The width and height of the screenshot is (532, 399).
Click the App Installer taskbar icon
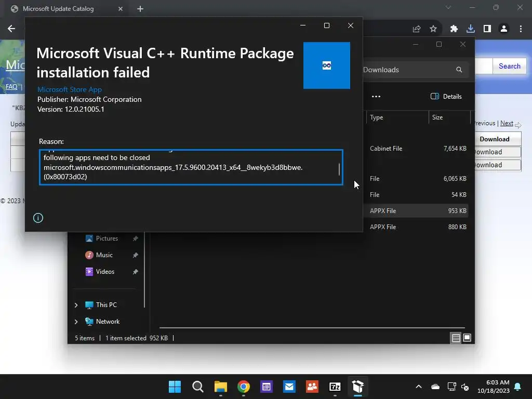point(358,387)
